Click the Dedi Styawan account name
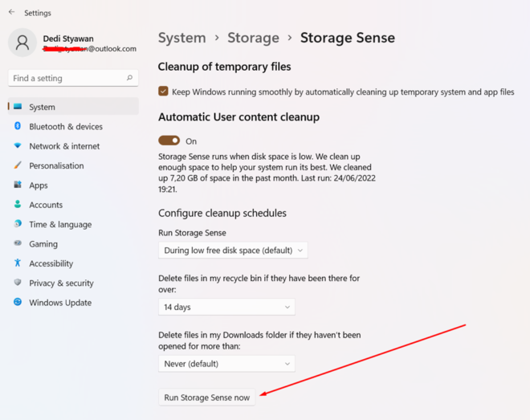530x420 pixels. [x=68, y=39]
